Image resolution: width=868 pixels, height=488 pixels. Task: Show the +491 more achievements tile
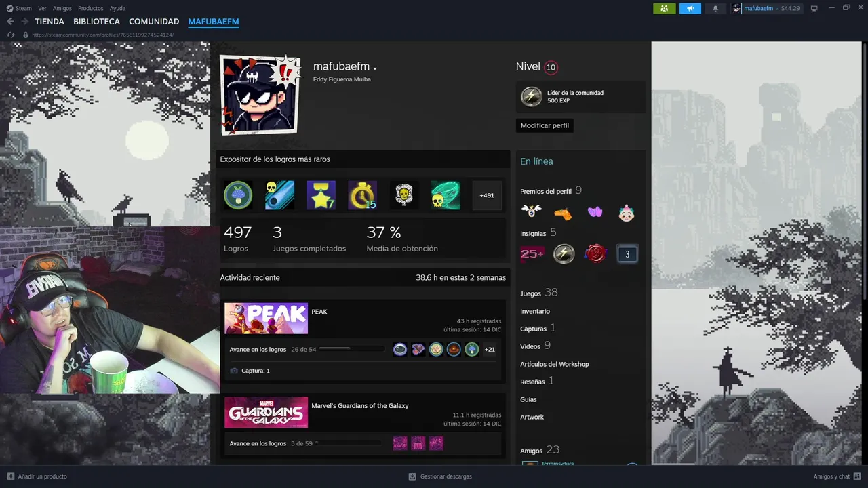click(x=487, y=195)
